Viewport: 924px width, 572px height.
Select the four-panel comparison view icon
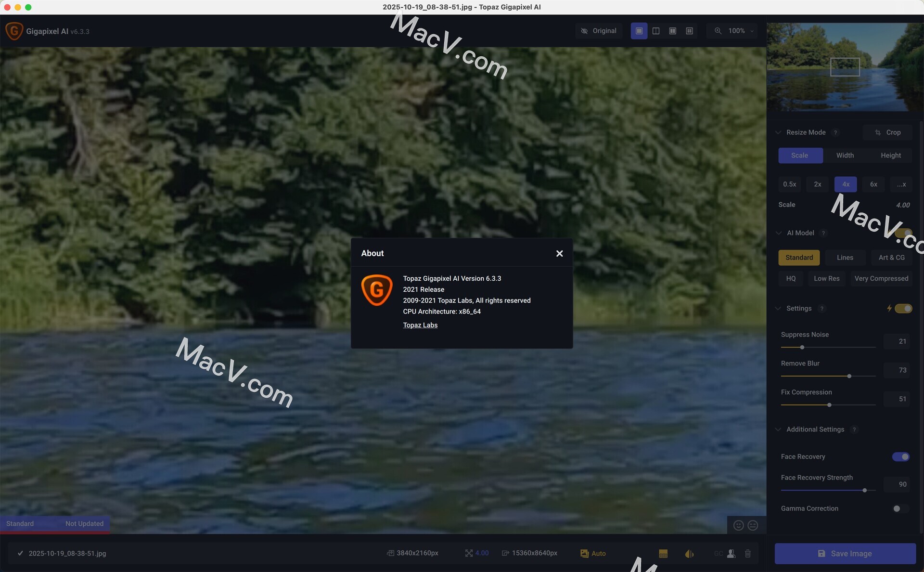pos(689,31)
